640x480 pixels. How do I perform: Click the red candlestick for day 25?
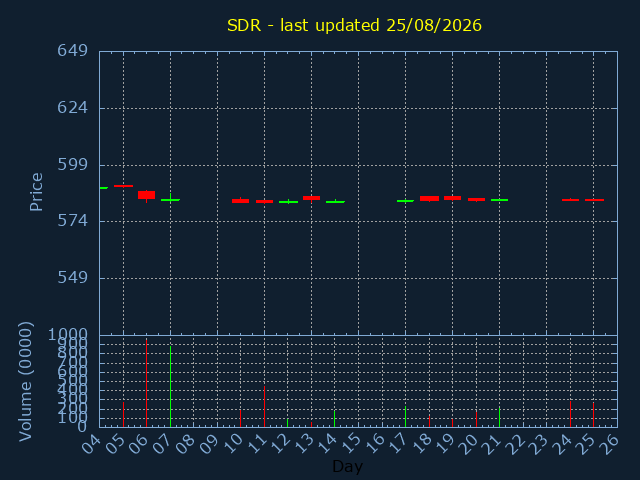point(594,200)
